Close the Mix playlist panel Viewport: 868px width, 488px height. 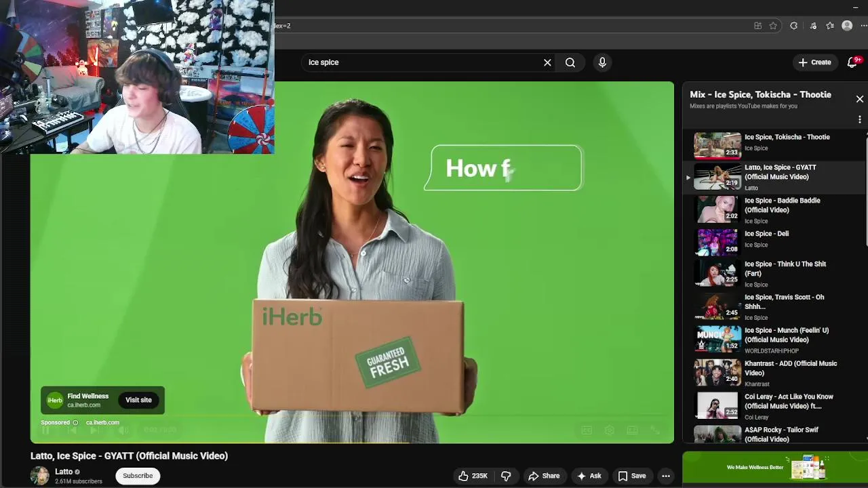tap(859, 99)
